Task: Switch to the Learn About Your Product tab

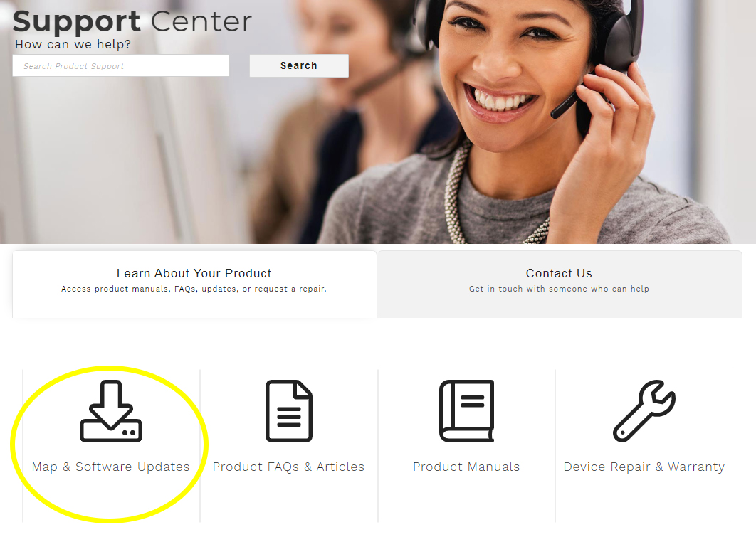Action: tap(194, 285)
